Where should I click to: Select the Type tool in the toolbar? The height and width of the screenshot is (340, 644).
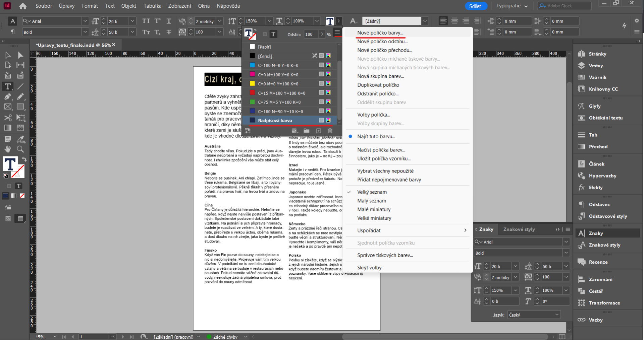pyautogui.click(x=8, y=86)
